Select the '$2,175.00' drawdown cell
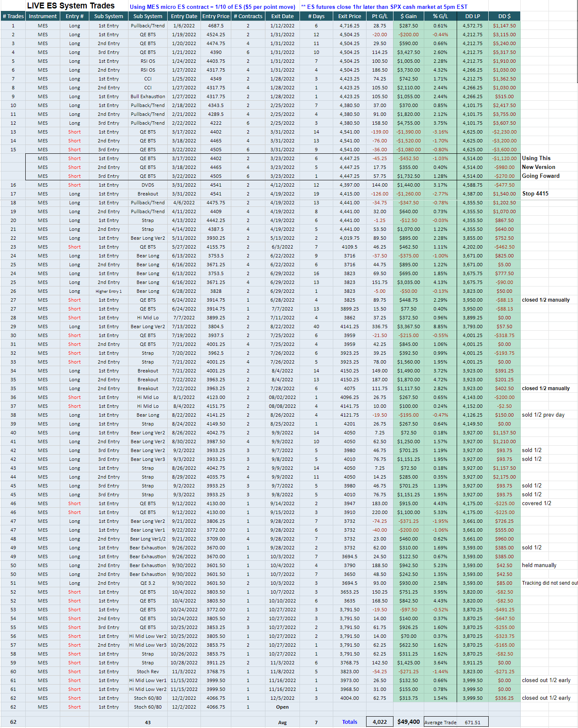This screenshot has height=728, width=578. pyautogui.click(x=504, y=477)
